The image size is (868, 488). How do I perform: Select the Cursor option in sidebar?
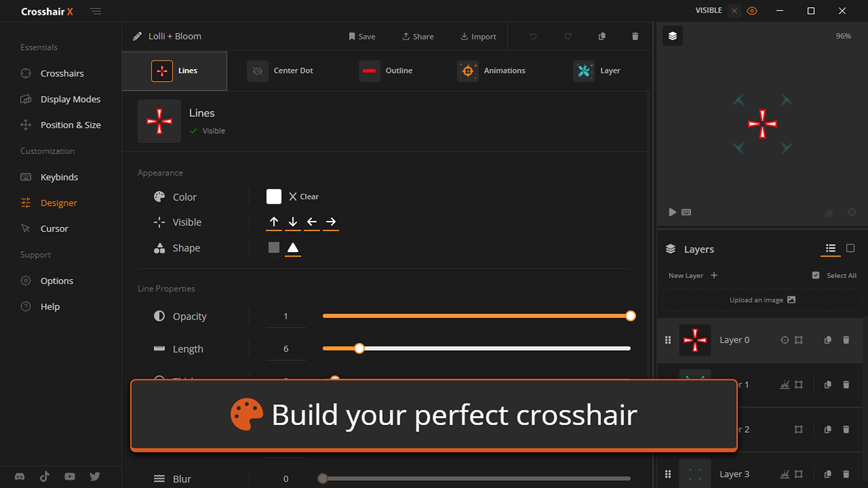[x=54, y=229]
